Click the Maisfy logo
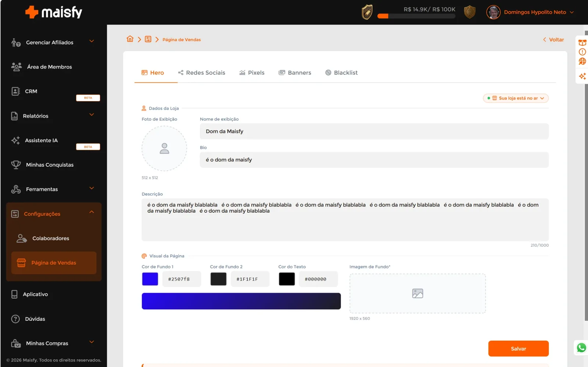The width and height of the screenshot is (588, 367). [x=54, y=12]
